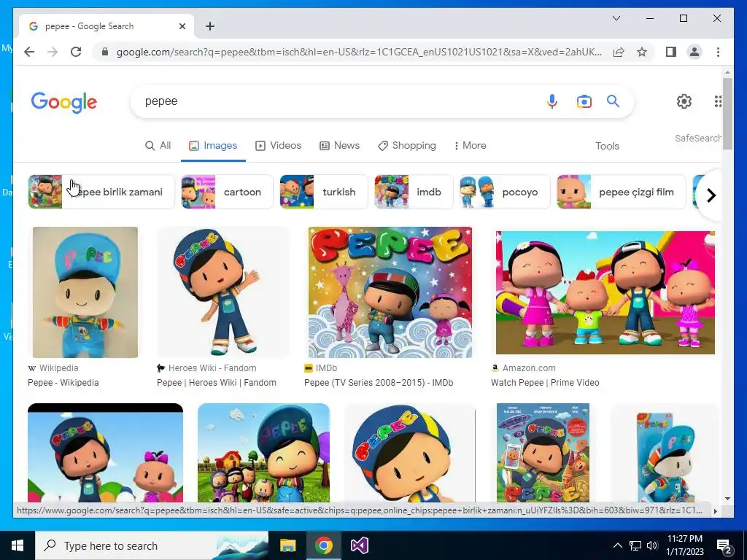Run search with magnifying glass icon
Image resolution: width=747 pixels, height=560 pixels.
pyautogui.click(x=613, y=101)
